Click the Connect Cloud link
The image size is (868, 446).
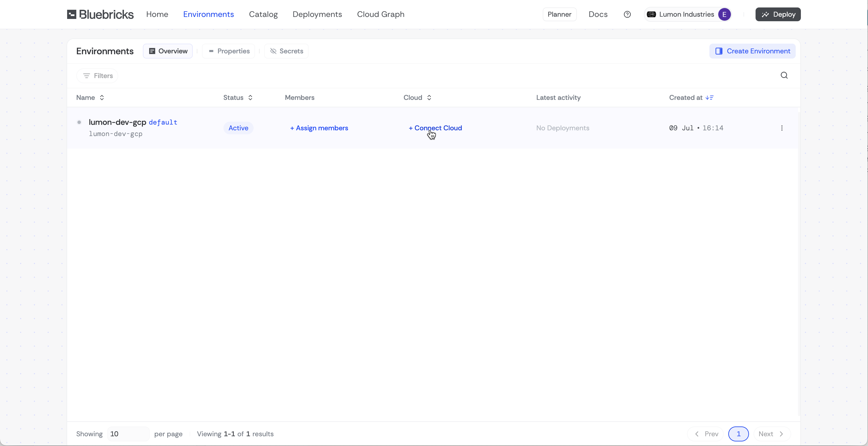(x=435, y=128)
